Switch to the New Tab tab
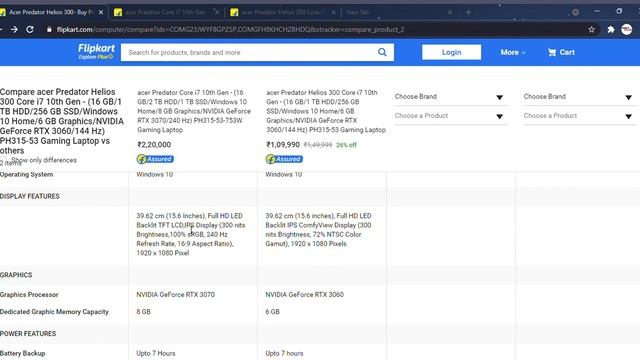The image size is (640, 360). point(398,12)
